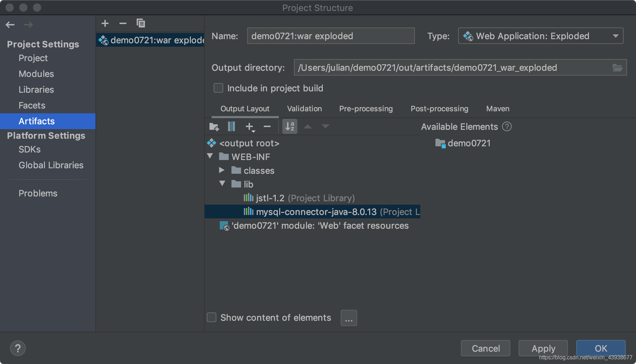636x364 pixels.
Task: Create directory in output layout toolbar
Action: (214, 127)
